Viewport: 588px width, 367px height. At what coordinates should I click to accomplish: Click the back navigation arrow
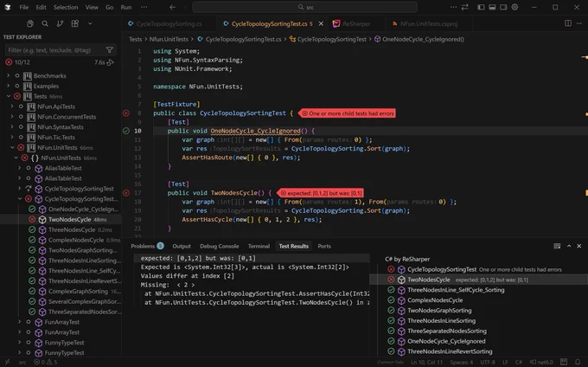click(x=172, y=7)
